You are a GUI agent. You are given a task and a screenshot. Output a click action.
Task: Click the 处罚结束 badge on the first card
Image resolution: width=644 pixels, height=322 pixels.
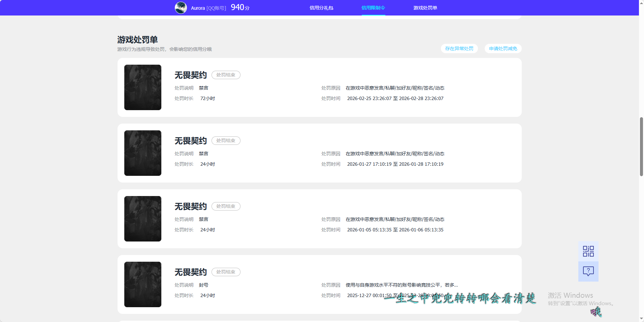click(x=226, y=75)
